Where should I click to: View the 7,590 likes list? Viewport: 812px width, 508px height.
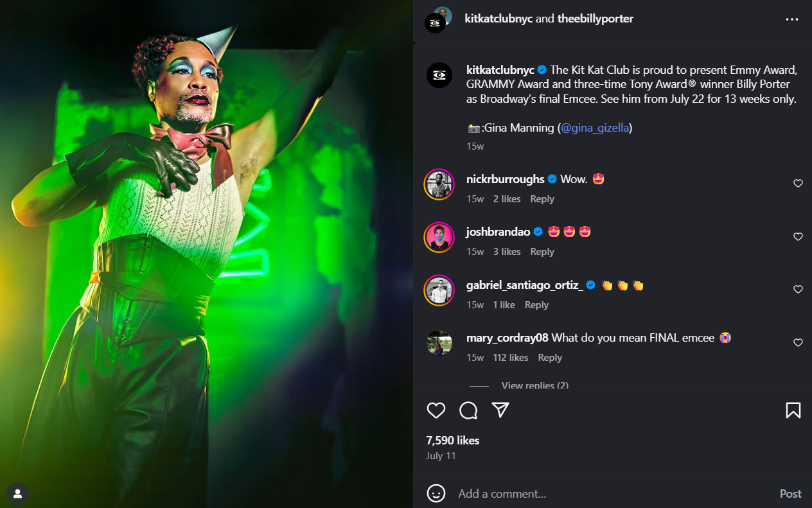452,440
